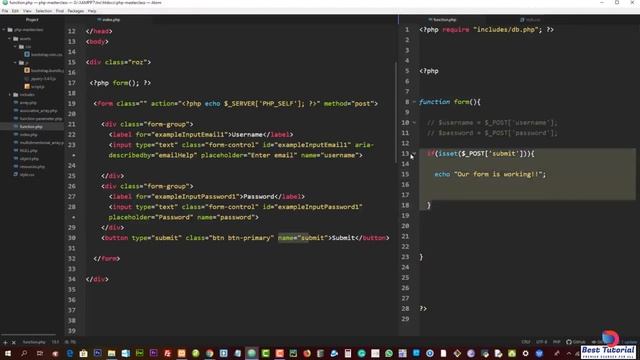The image size is (640, 360).
Task: Open the File menu
Action: [x=5, y=11]
